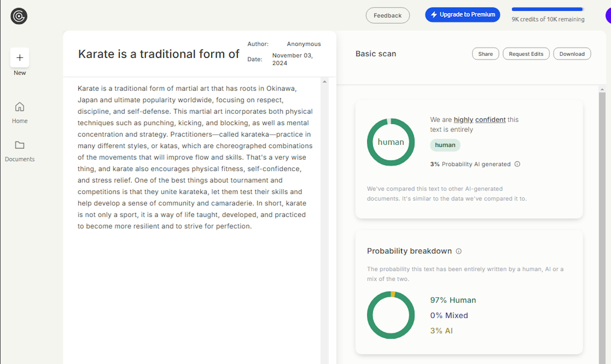Create a new scan using the plus icon
Screen dimensions: 611x364
(x=19, y=57)
